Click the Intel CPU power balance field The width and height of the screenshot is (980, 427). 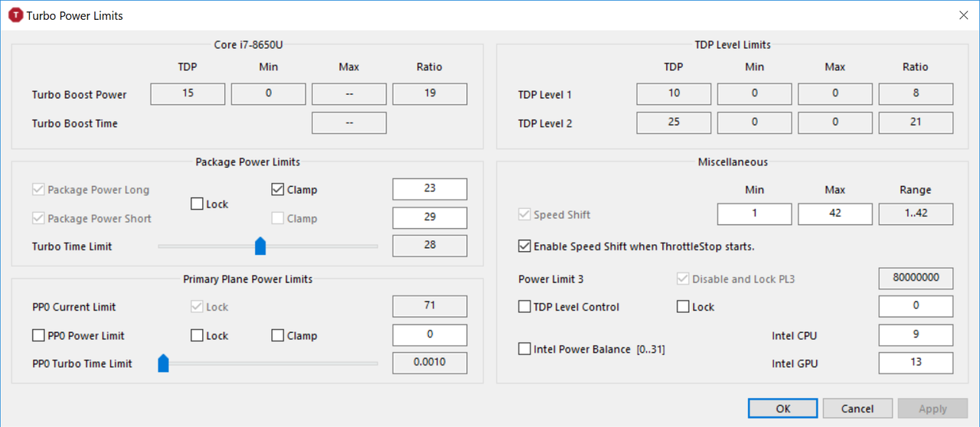(916, 334)
